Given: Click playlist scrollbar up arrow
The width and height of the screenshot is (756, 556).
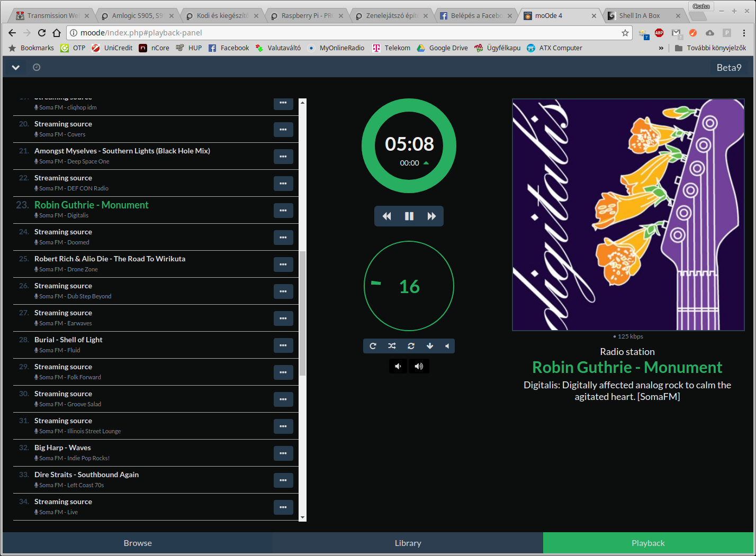Looking at the screenshot, I should [x=303, y=102].
